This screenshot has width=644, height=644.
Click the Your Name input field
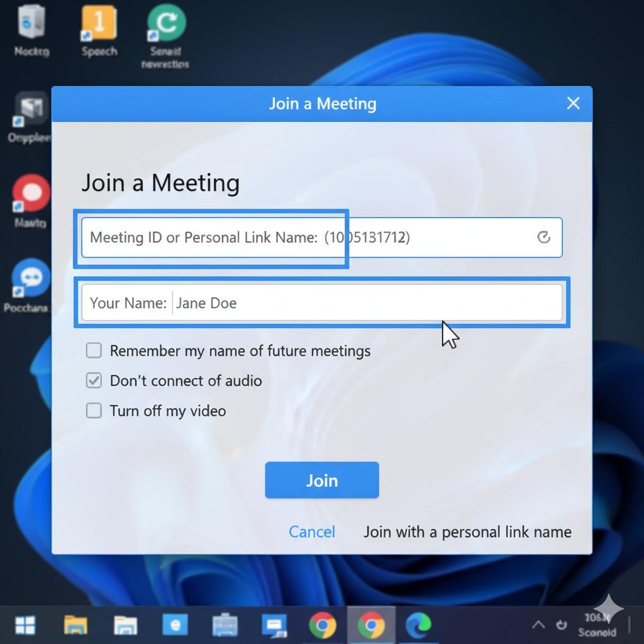[x=321, y=303]
